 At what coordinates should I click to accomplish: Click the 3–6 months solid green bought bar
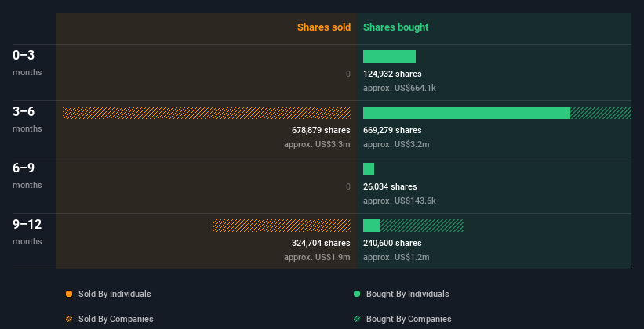467,113
